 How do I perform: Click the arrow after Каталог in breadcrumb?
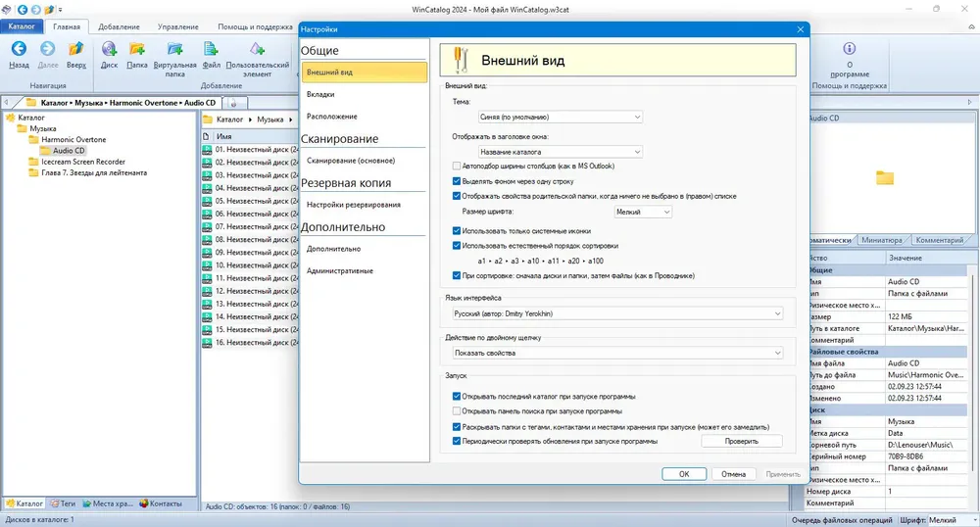[x=250, y=120]
